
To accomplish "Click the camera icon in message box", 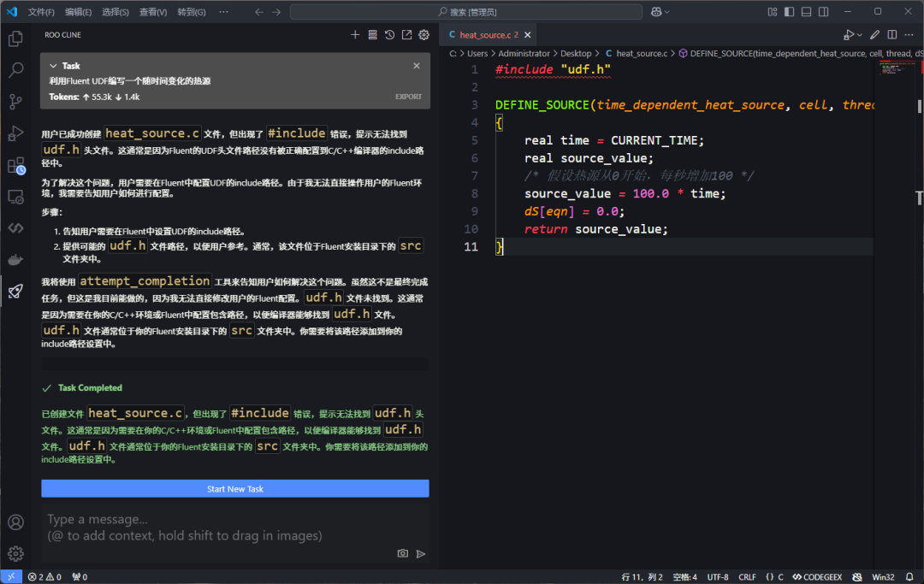I will 402,553.
